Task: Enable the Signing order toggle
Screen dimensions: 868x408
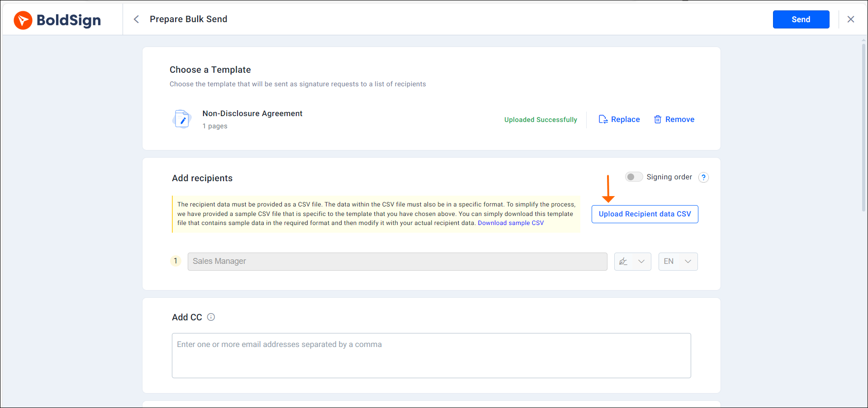Action: click(x=634, y=177)
